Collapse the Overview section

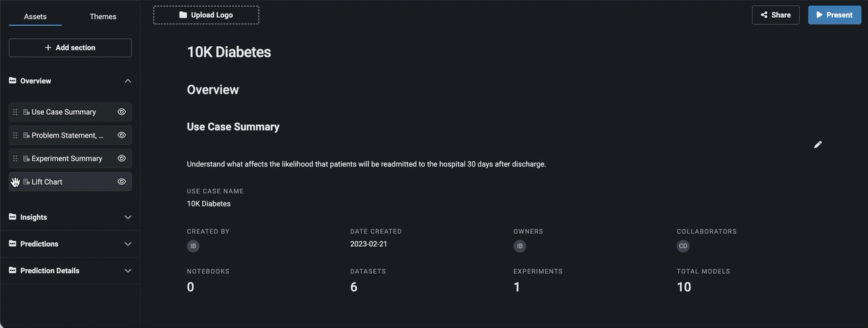point(128,81)
